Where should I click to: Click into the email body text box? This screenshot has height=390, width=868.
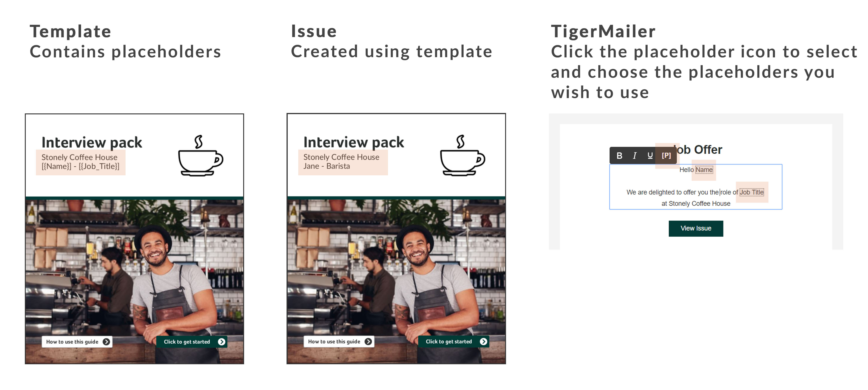(696, 187)
